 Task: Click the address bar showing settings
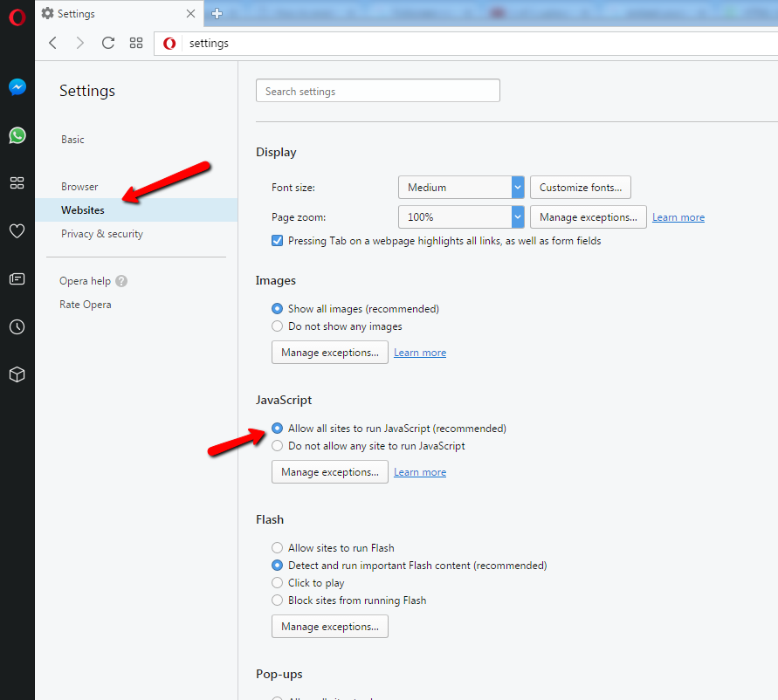click(x=465, y=44)
